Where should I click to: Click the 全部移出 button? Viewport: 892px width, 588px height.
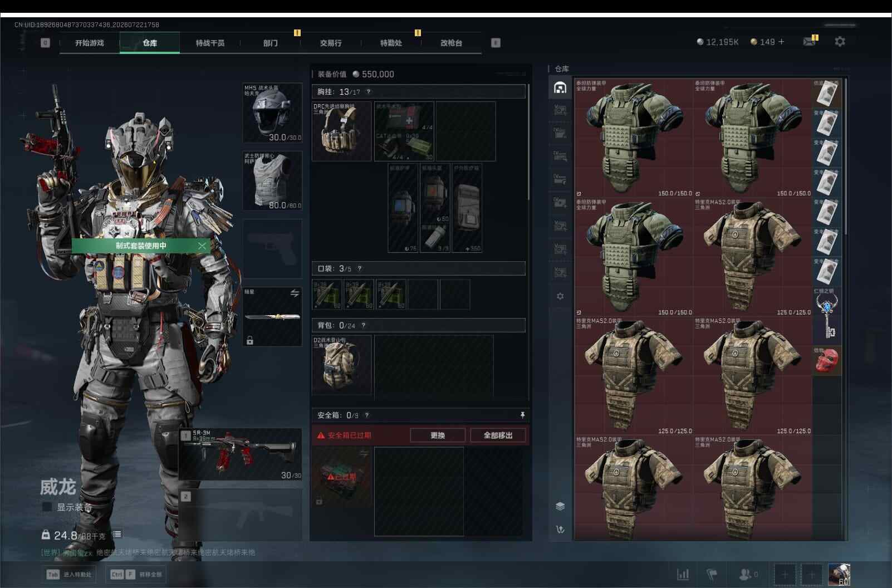pyautogui.click(x=498, y=435)
